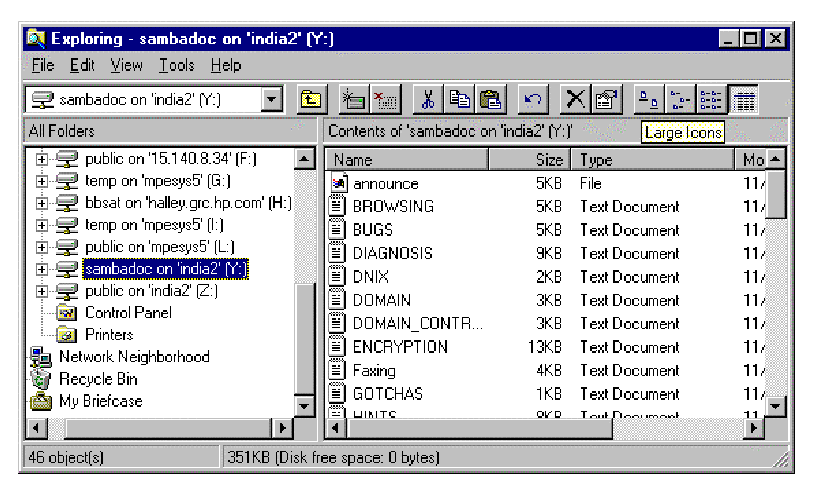Select the DNIX text document

(x=371, y=277)
